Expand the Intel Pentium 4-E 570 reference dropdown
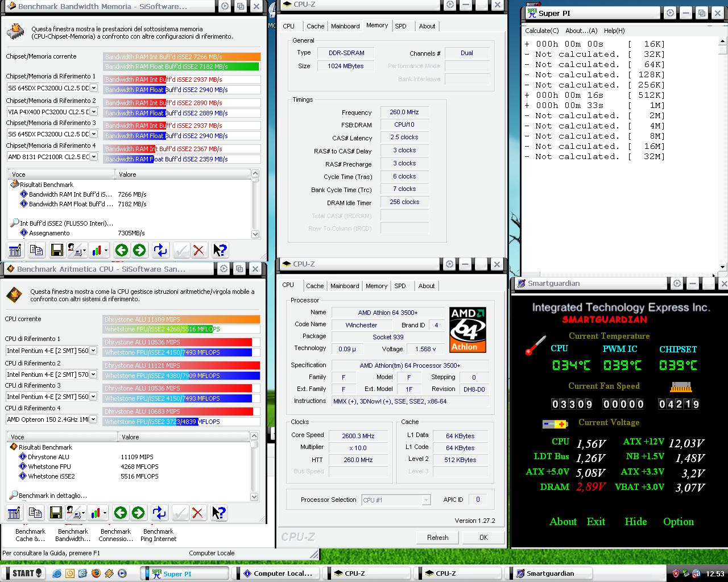 pos(93,375)
